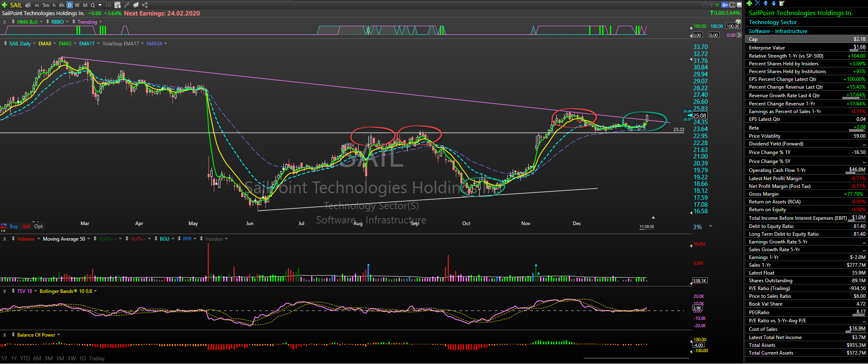Click the reorder arrows next to Balance Of Power
The height and width of the screenshot is (364, 868).
[x=13, y=335]
